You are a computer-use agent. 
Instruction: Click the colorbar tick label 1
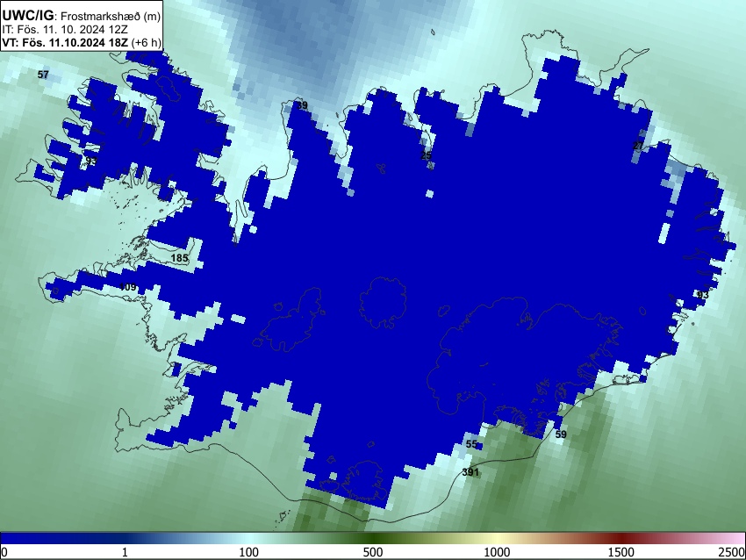(x=125, y=552)
